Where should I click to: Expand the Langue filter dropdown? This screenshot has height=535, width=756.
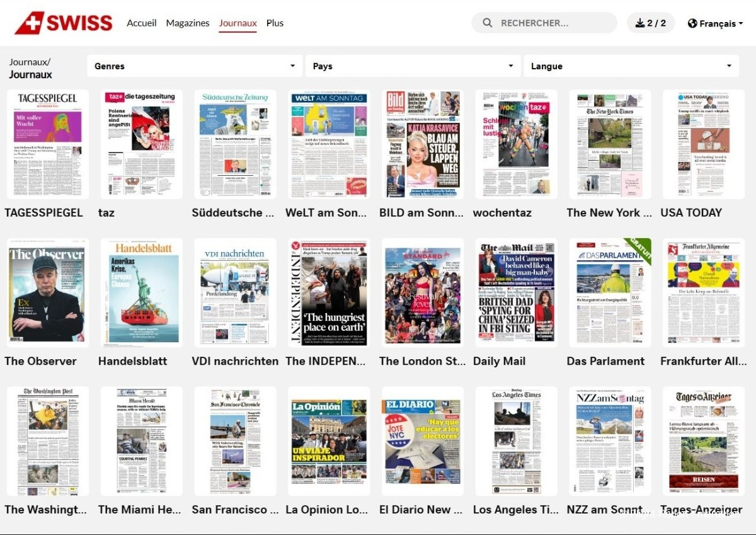[x=631, y=66]
